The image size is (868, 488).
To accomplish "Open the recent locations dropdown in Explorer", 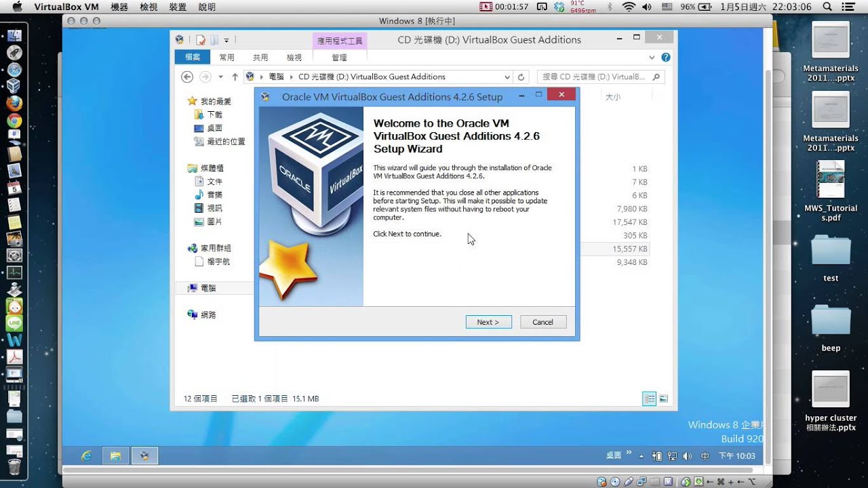I will [220, 77].
